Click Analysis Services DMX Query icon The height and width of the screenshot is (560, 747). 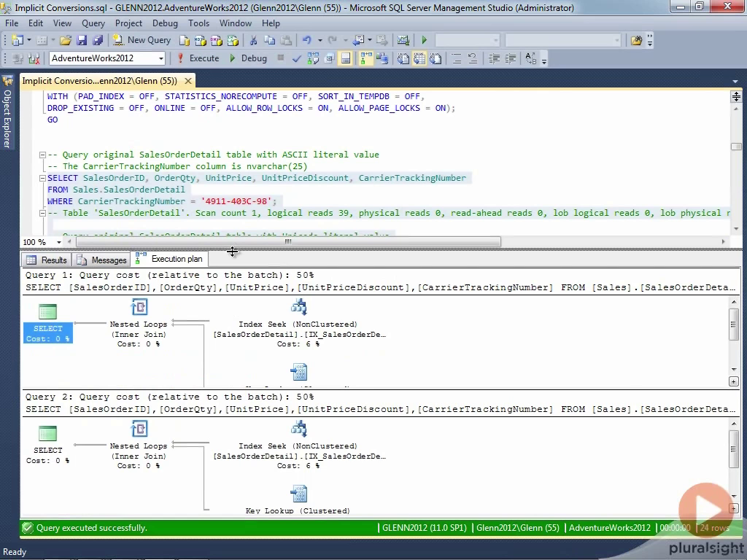point(216,41)
